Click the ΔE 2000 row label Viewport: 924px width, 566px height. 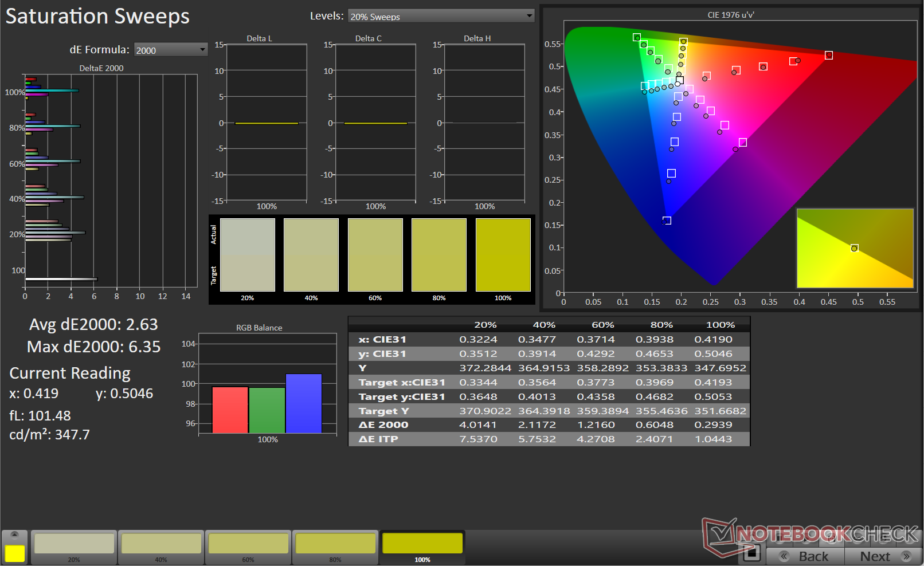pos(383,425)
